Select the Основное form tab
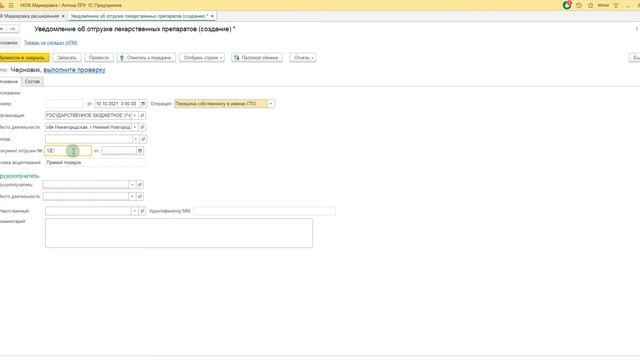The width and height of the screenshot is (640, 360). [x=9, y=82]
